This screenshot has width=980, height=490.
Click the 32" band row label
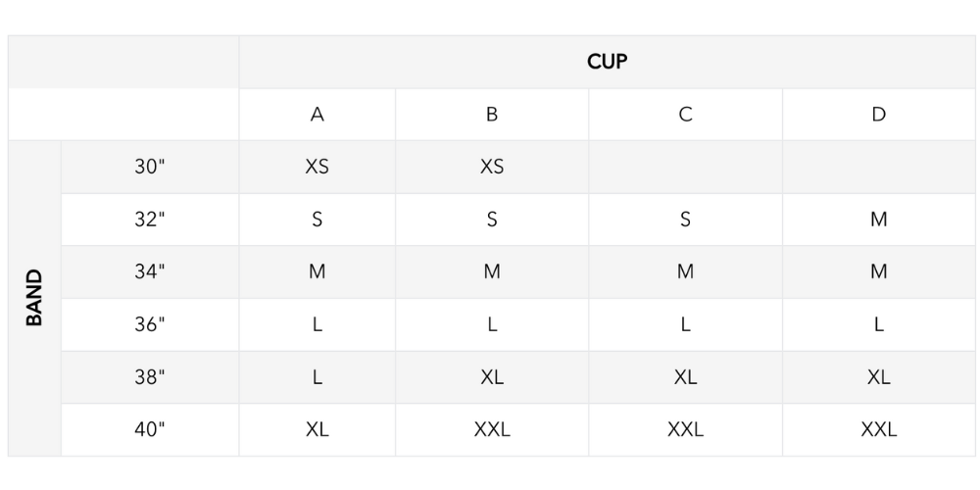coord(149,220)
